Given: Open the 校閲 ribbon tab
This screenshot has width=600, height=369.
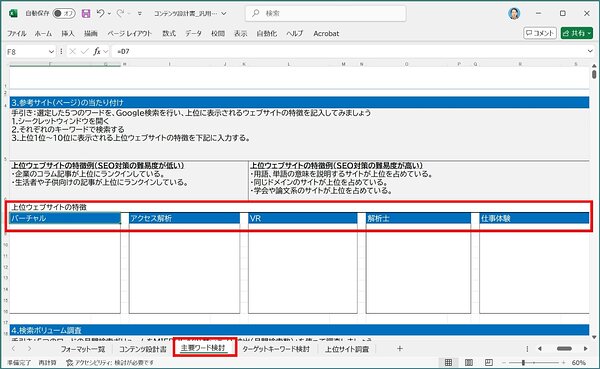Looking at the screenshot, I should click(x=218, y=34).
